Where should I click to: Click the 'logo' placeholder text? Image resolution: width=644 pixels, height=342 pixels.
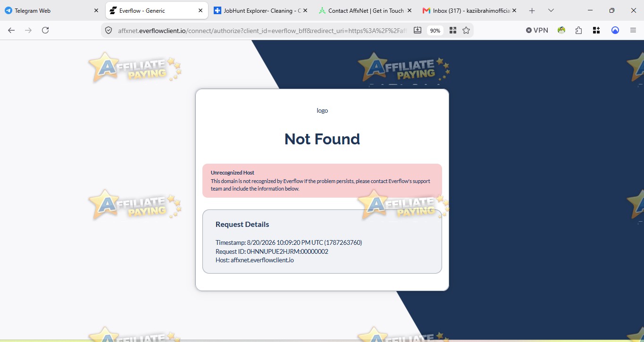(x=322, y=110)
